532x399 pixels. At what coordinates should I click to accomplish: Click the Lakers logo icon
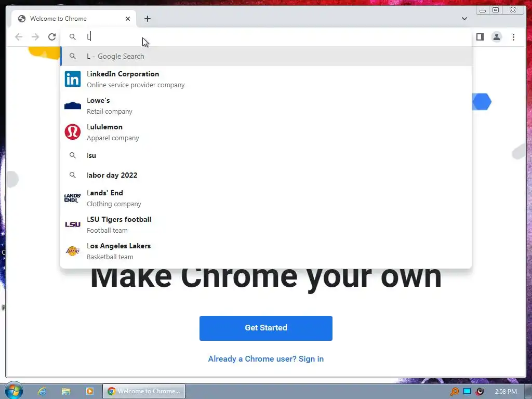click(x=73, y=251)
